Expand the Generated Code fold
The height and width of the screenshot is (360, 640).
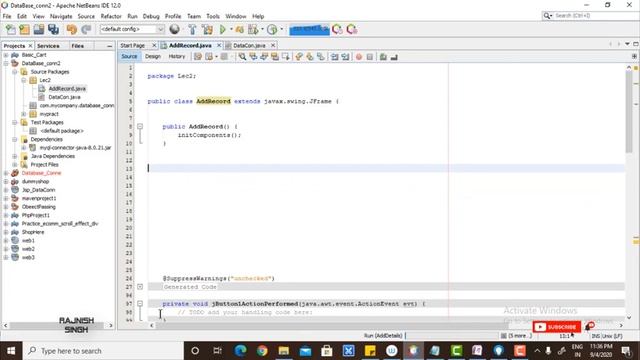(140, 287)
